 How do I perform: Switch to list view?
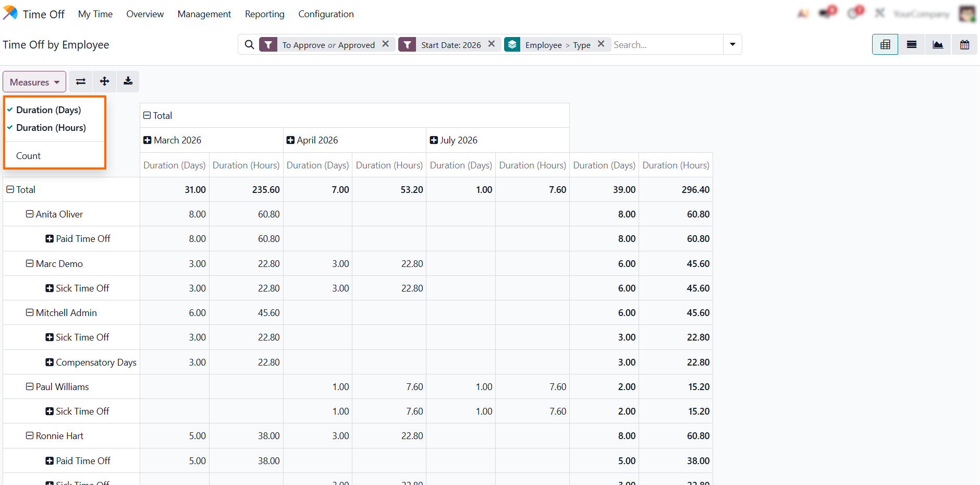(x=911, y=45)
